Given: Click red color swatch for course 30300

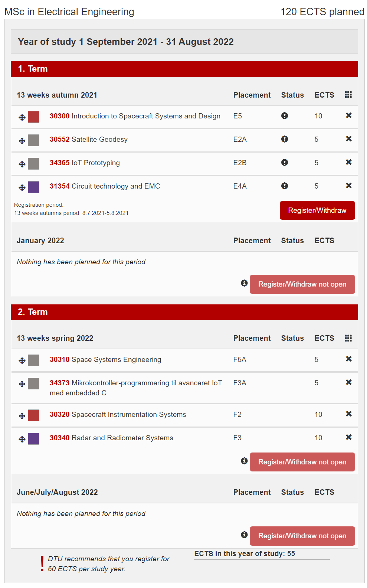Looking at the screenshot, I should (34, 117).
